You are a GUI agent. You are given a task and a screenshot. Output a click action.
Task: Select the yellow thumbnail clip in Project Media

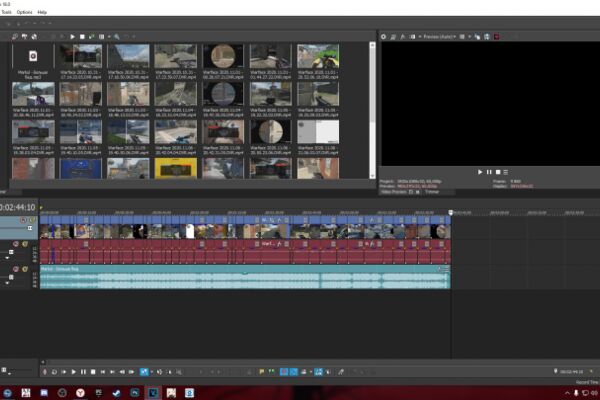(176, 168)
